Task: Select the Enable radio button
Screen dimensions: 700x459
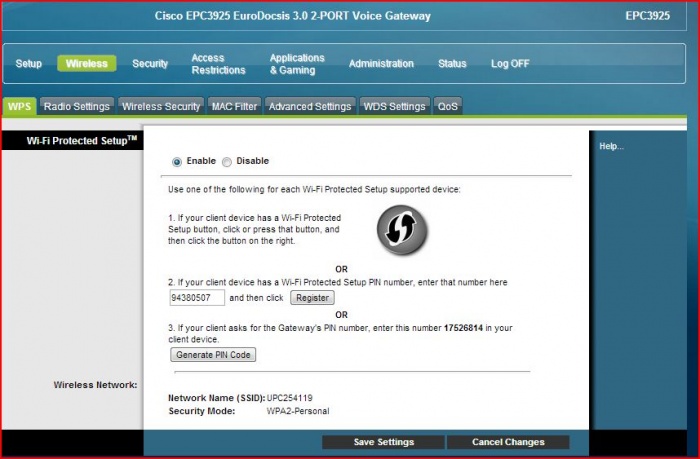Action: [x=177, y=162]
